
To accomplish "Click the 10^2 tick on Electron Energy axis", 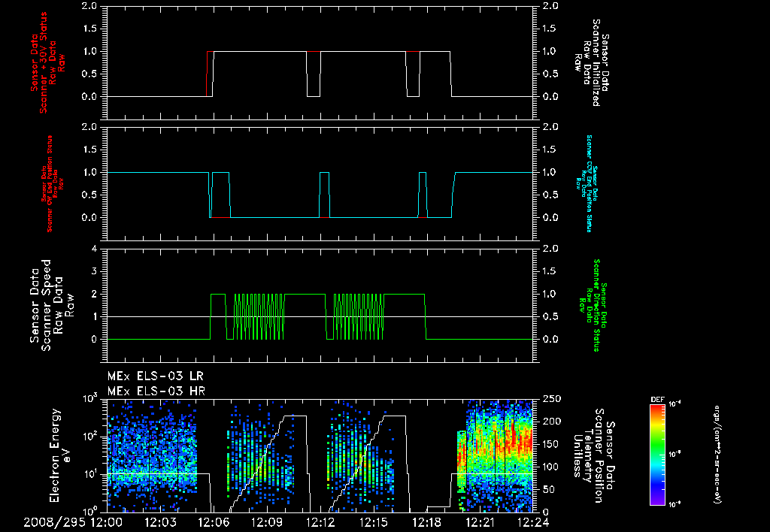I will pos(90,437).
